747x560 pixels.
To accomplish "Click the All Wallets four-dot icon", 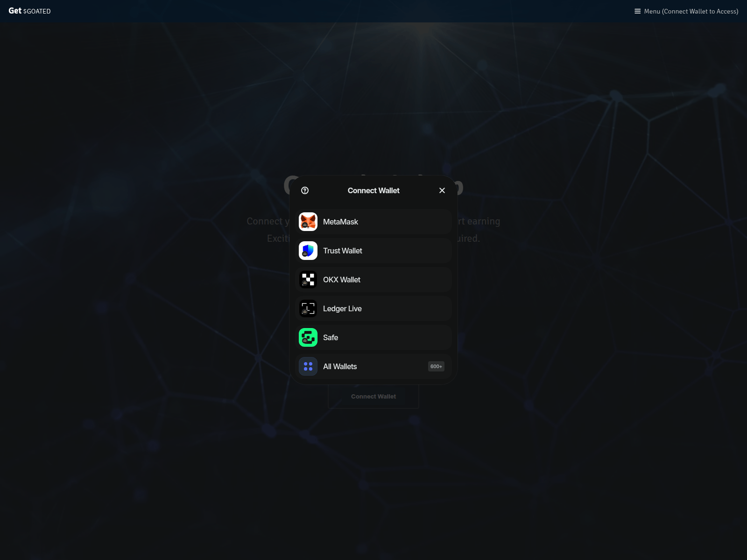I will [308, 366].
